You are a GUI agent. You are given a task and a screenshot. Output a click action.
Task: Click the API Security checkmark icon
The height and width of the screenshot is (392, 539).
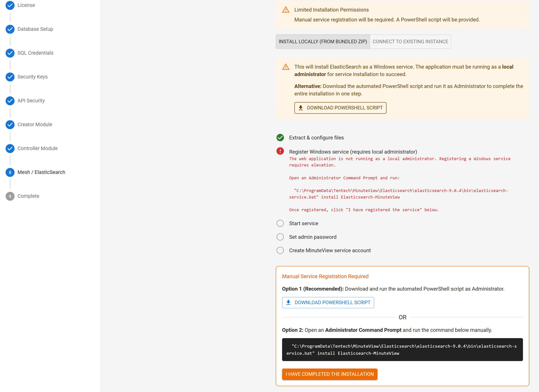coord(10,101)
